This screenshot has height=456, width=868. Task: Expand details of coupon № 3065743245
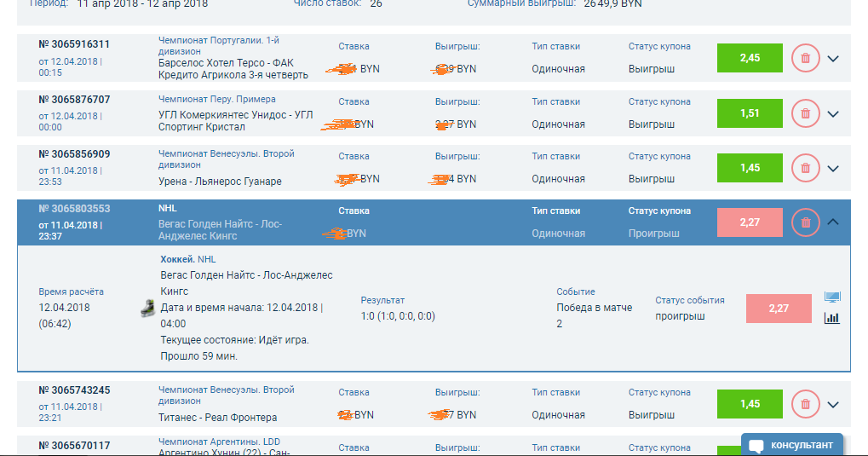[834, 404]
